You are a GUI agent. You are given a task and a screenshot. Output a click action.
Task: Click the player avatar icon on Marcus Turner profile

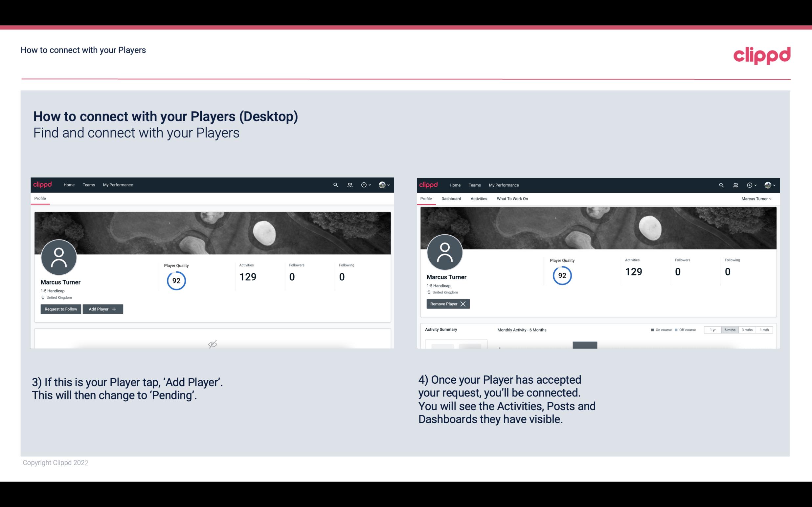(58, 256)
